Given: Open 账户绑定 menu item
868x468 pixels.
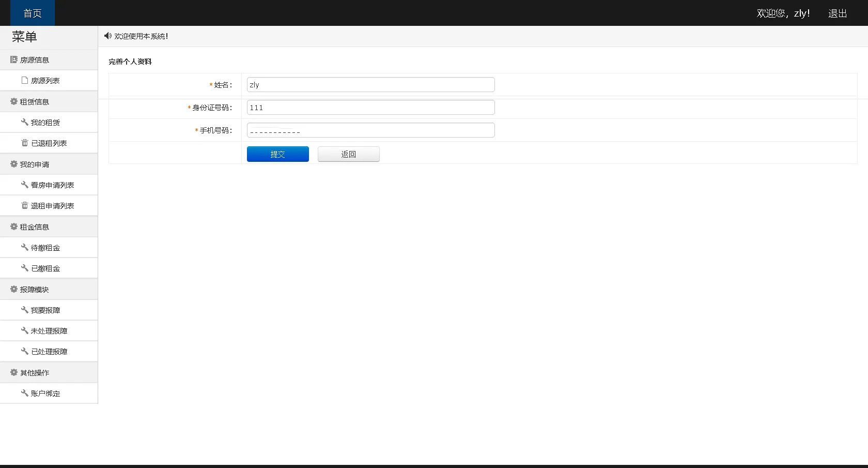Looking at the screenshot, I should [x=49, y=394].
